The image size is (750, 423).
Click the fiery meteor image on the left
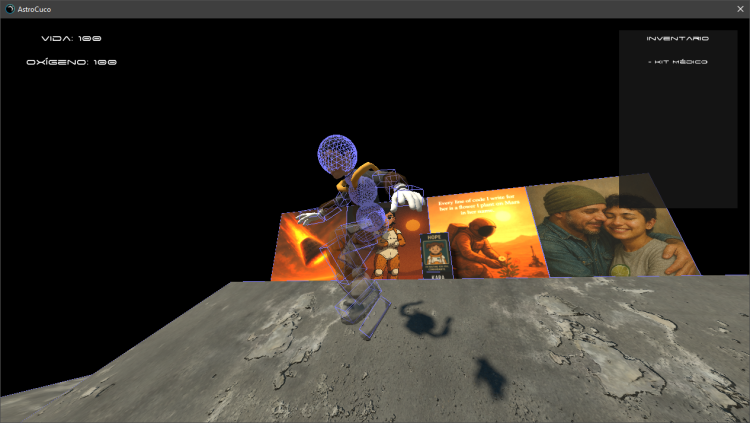click(x=300, y=245)
